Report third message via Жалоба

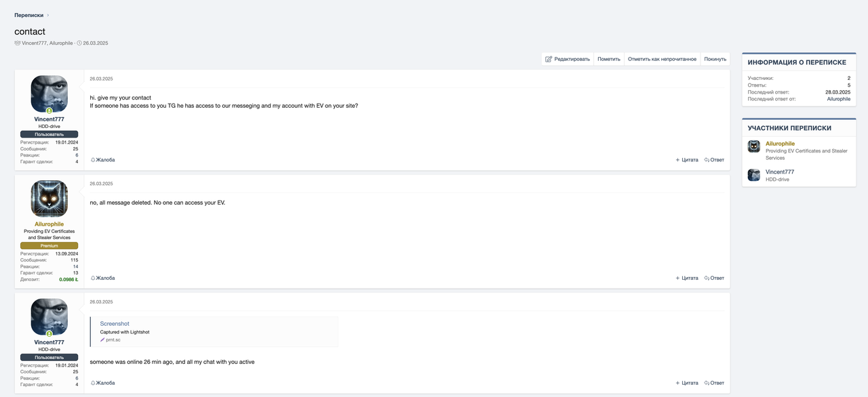coord(102,383)
